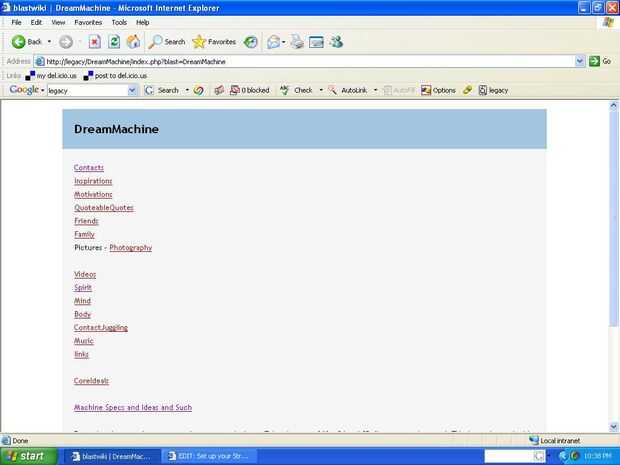
Task: Follow the Contacts link
Action: click(89, 168)
